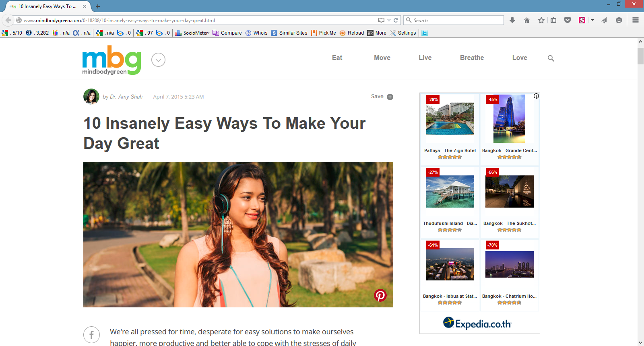Expand the circle chevron next to logo
This screenshot has width=644, height=346.
158,60
